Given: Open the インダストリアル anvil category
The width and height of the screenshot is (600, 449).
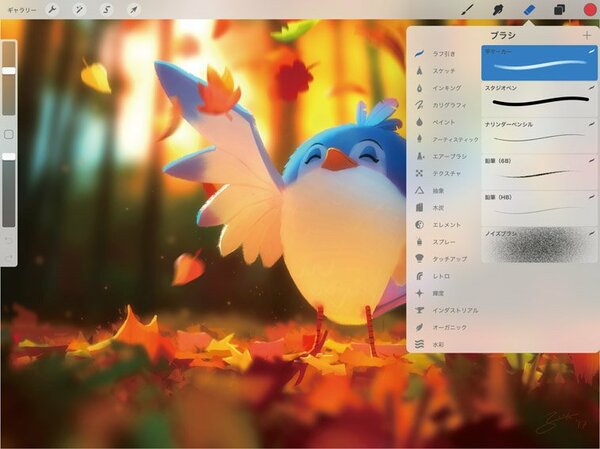Looking at the screenshot, I should point(446,310).
